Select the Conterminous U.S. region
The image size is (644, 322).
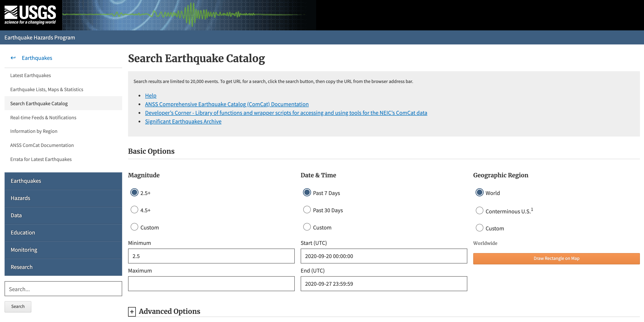click(x=479, y=211)
